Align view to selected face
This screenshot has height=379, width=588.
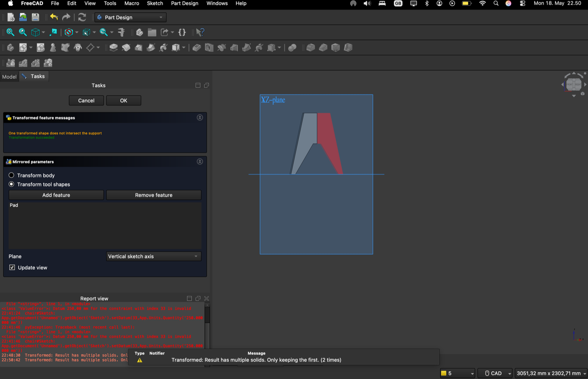(54, 32)
